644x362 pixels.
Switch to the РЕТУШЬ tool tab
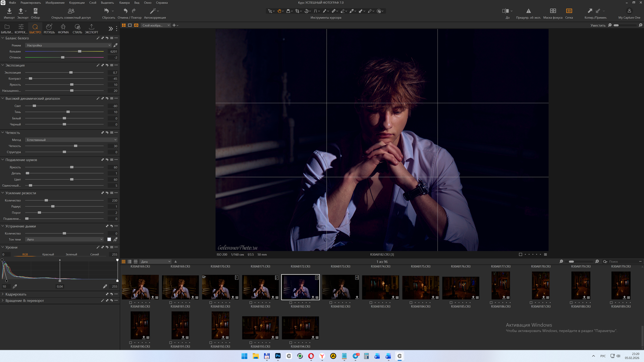click(x=49, y=28)
